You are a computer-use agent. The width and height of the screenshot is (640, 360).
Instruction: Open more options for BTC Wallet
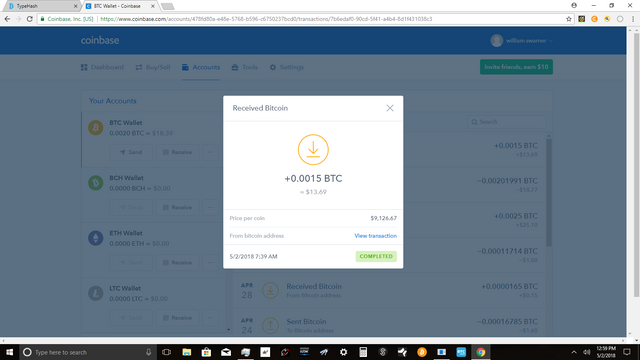tap(211, 152)
